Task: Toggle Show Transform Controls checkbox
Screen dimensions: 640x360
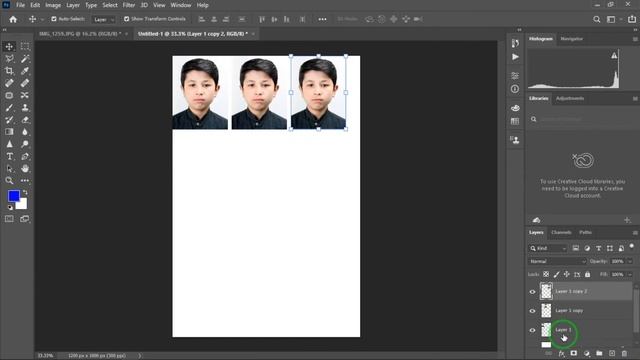Action: tap(127, 19)
